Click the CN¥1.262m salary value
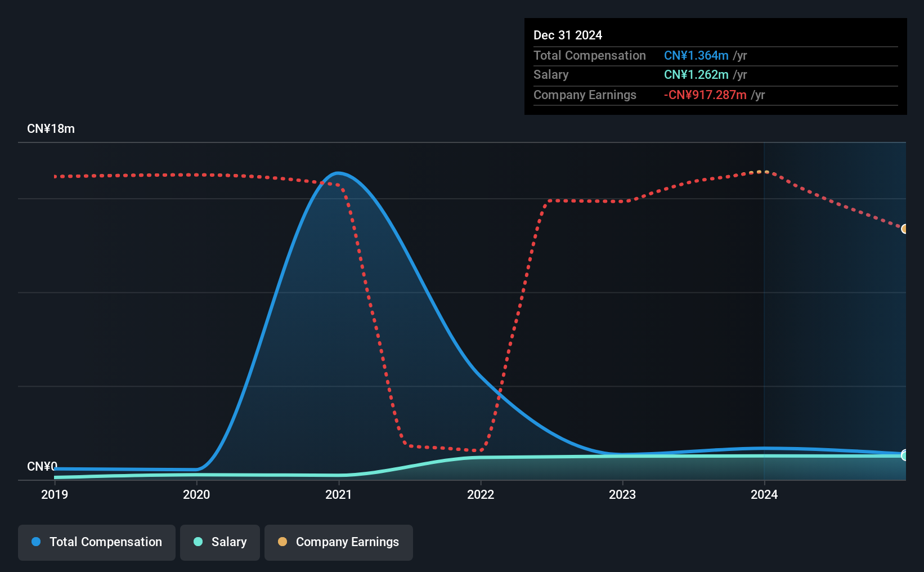 696,75
